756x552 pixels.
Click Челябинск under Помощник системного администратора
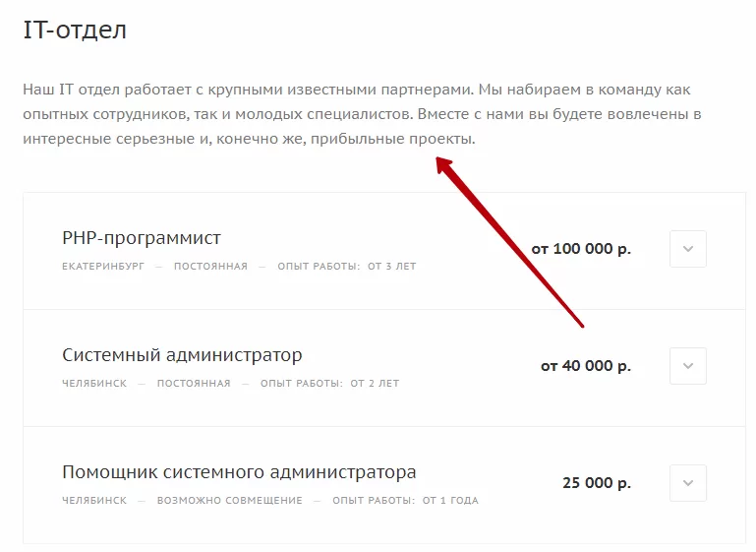[x=94, y=501]
